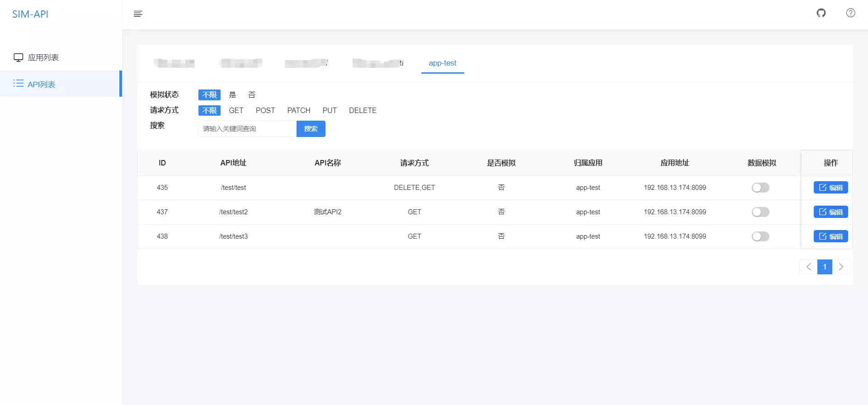Image resolution: width=868 pixels, height=405 pixels.
Task: Go to 应用列表 in the sidebar
Action: click(61, 57)
